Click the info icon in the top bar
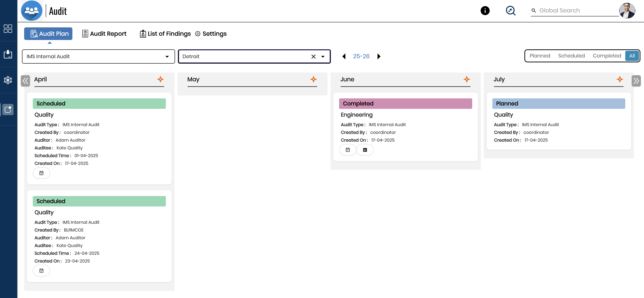 click(485, 10)
